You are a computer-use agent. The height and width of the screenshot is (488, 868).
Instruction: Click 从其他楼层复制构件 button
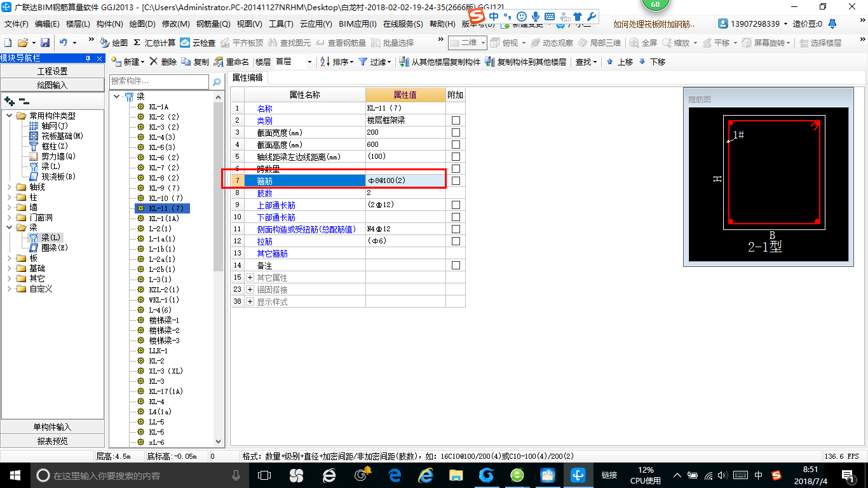440,62
